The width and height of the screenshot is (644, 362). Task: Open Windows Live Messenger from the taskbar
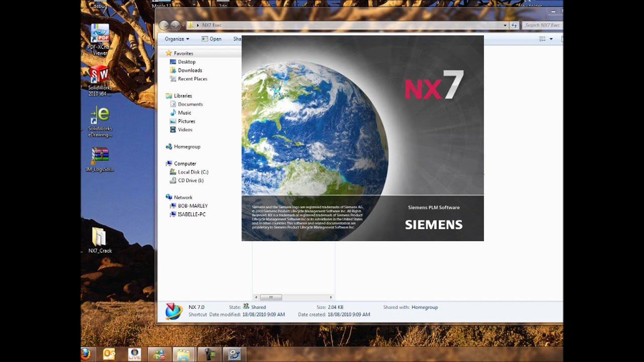[x=159, y=354]
